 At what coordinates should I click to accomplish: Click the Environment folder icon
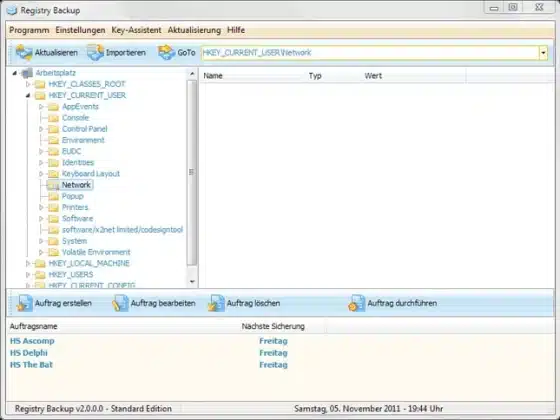coord(53,140)
